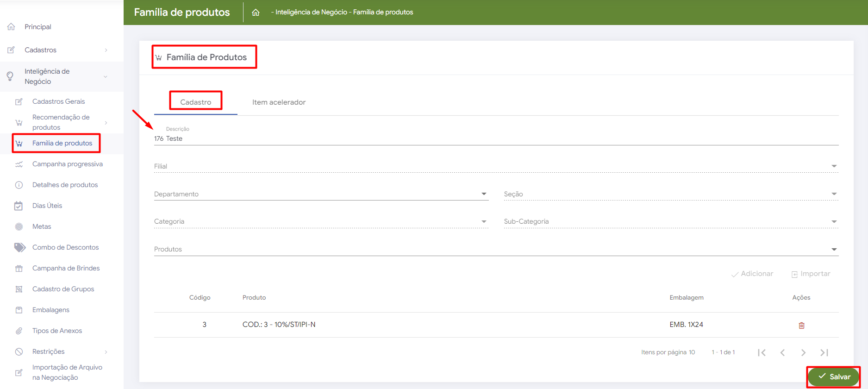Screen dimensions: 868x389
Task: Go to the previous page arrow
Action: pyautogui.click(x=782, y=352)
